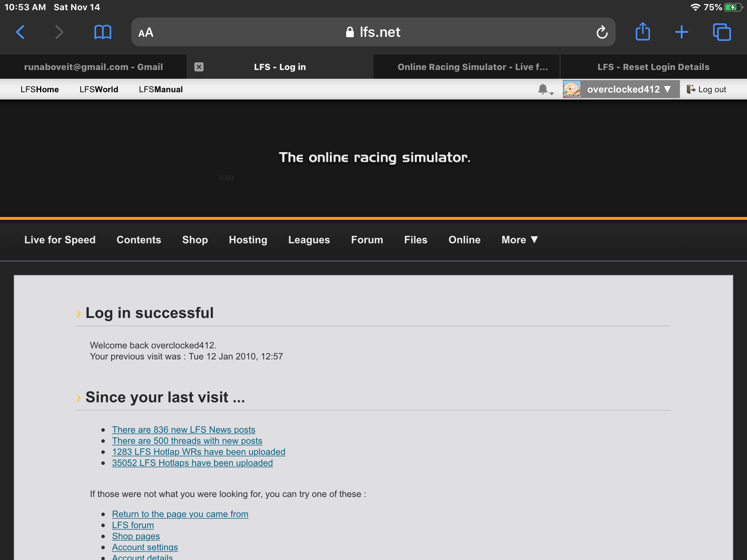Add a new tab with plus icon

681,32
